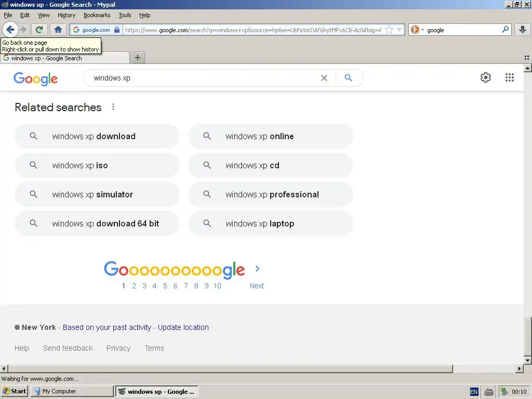Screen dimensions: 532x399
Task: Go to results page 7
Action: tap(186, 286)
